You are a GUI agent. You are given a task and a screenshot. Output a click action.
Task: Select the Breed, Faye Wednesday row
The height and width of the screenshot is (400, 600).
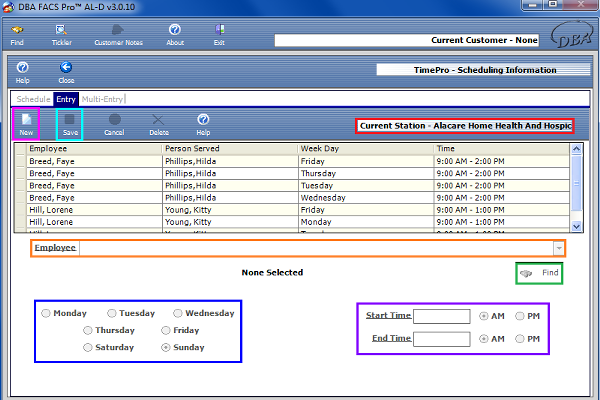298,198
